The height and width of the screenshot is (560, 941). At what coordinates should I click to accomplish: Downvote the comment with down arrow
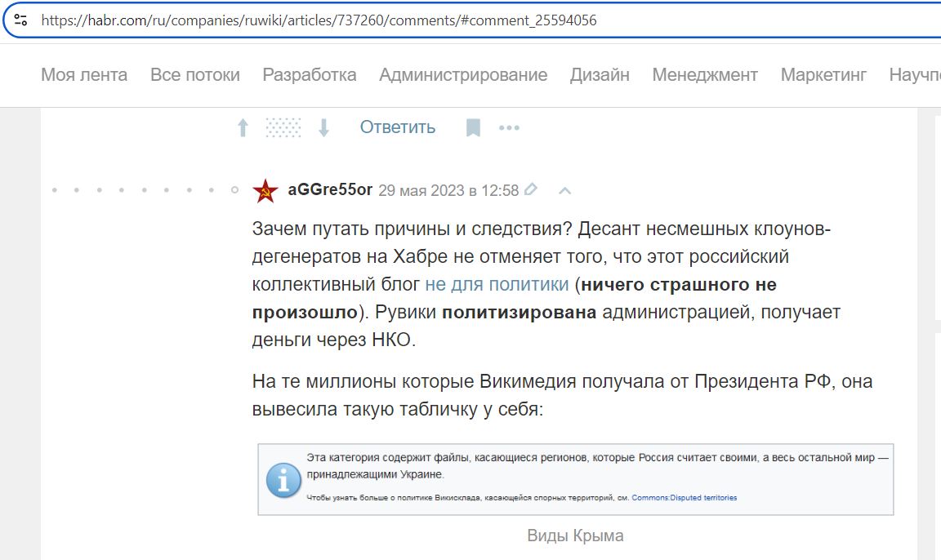(x=323, y=127)
